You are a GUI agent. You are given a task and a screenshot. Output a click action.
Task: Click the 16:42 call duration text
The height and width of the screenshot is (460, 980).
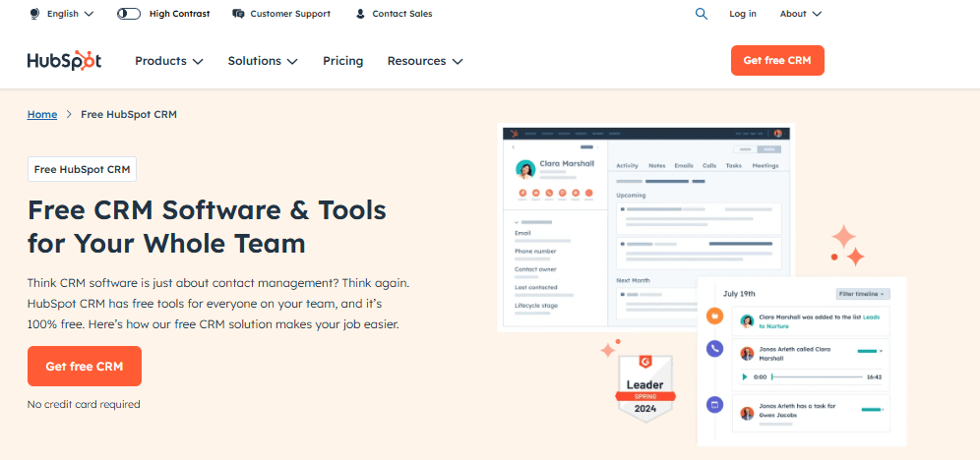pos(874,377)
